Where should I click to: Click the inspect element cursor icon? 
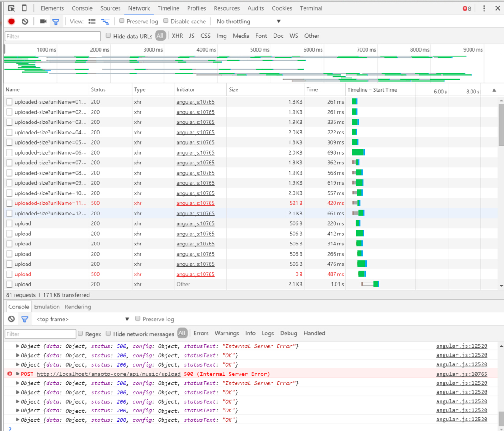point(11,8)
